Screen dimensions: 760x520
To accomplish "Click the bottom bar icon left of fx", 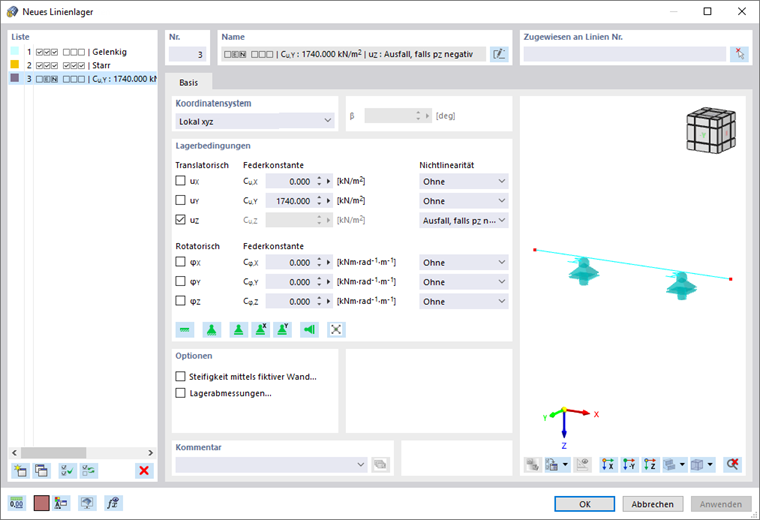I will point(87,504).
